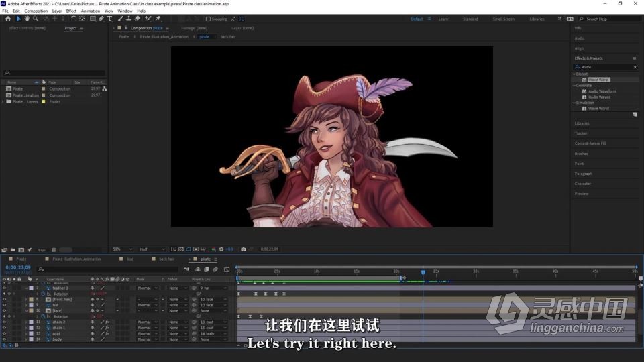The width and height of the screenshot is (644, 362).
Task: Open blending mode dropdown for hat layer
Action: [x=148, y=306]
